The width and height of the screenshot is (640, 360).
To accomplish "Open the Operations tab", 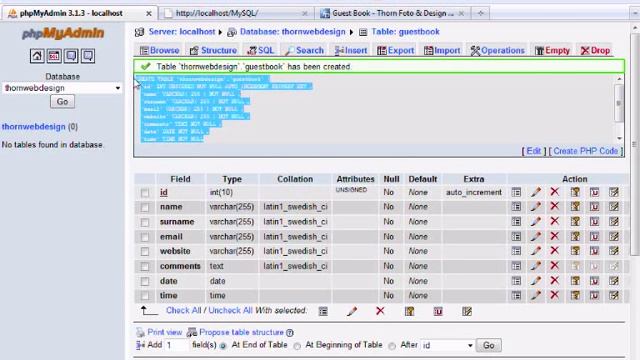I will click(498, 50).
